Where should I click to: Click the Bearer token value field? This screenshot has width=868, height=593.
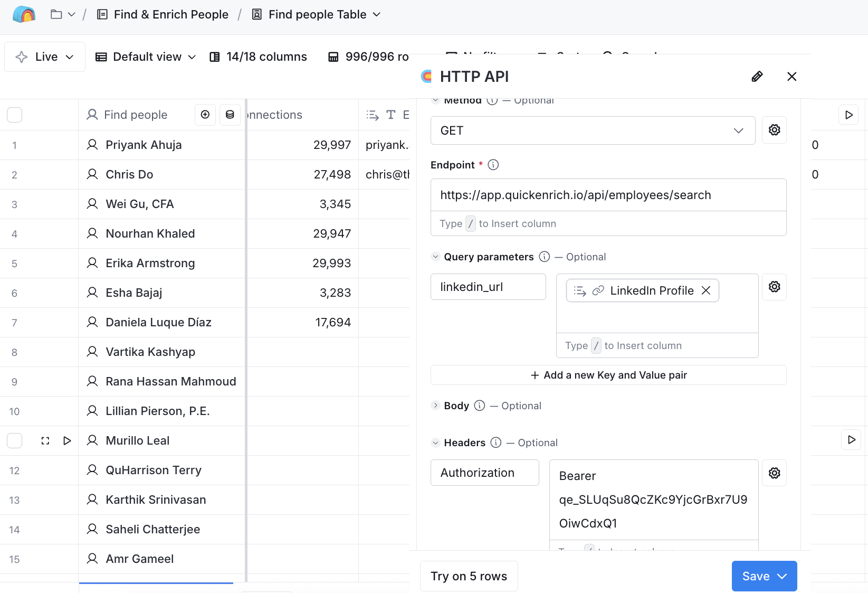653,500
